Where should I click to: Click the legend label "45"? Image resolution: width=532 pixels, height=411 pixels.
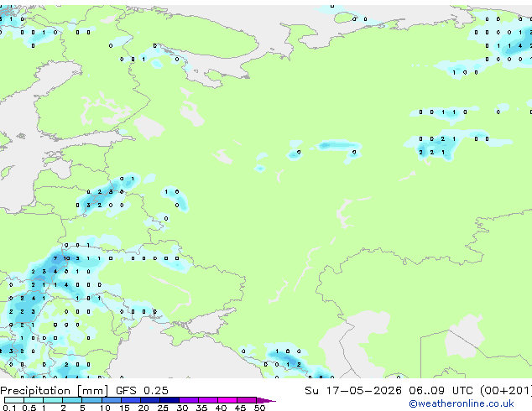coord(240,408)
